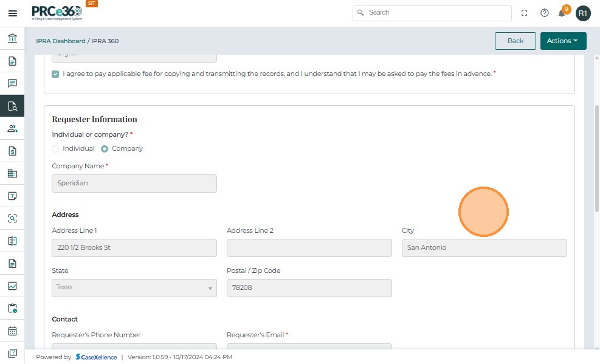The height and width of the screenshot is (364, 600).
Task: Click the bank building sidebar icon
Action: 12,39
